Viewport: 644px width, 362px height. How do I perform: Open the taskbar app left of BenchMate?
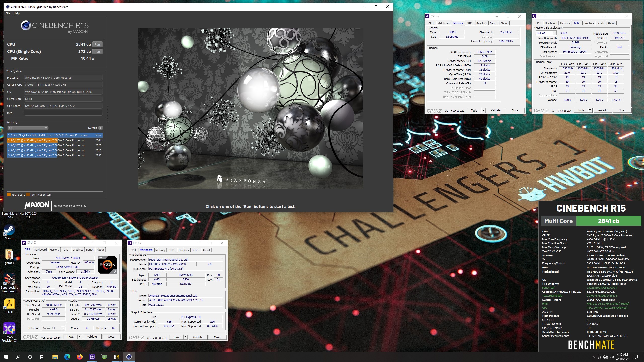click(104, 357)
